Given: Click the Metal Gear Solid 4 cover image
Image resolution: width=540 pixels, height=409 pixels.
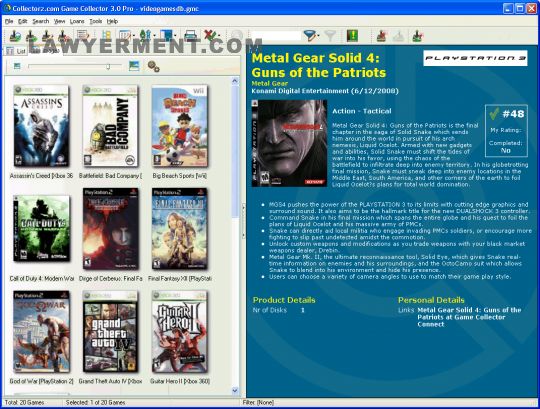Looking at the screenshot, I should point(289,143).
